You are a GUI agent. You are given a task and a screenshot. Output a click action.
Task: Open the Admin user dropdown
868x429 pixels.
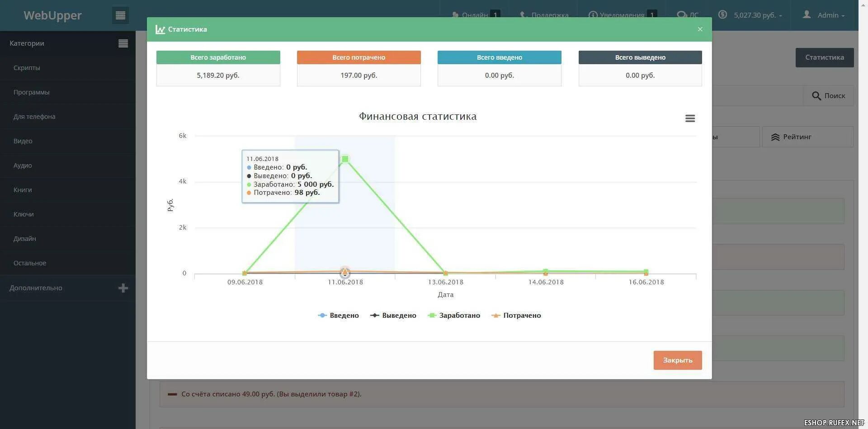point(824,15)
